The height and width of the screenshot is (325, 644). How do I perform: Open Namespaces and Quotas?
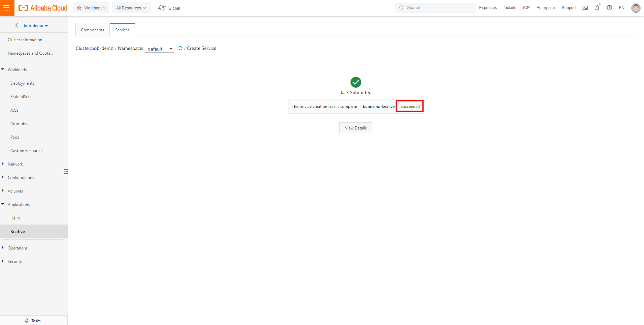[x=30, y=53]
